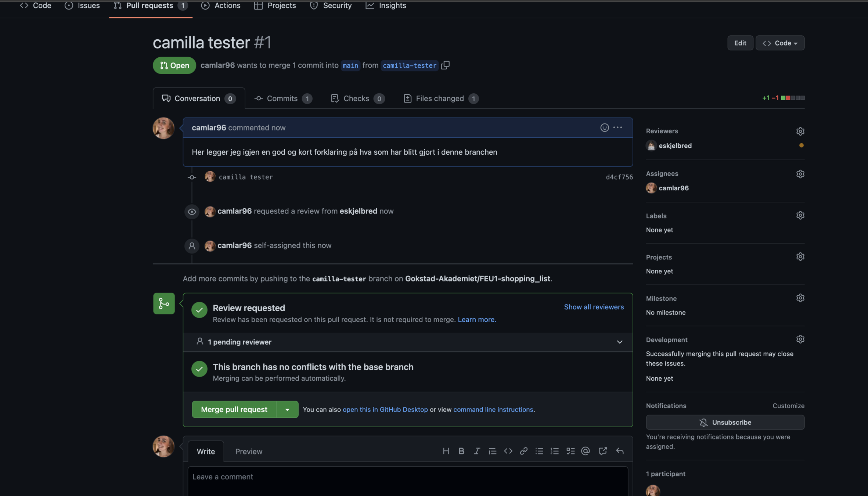This screenshot has width=868, height=496.
Task: Switch to the Files changed tab
Action: point(440,98)
